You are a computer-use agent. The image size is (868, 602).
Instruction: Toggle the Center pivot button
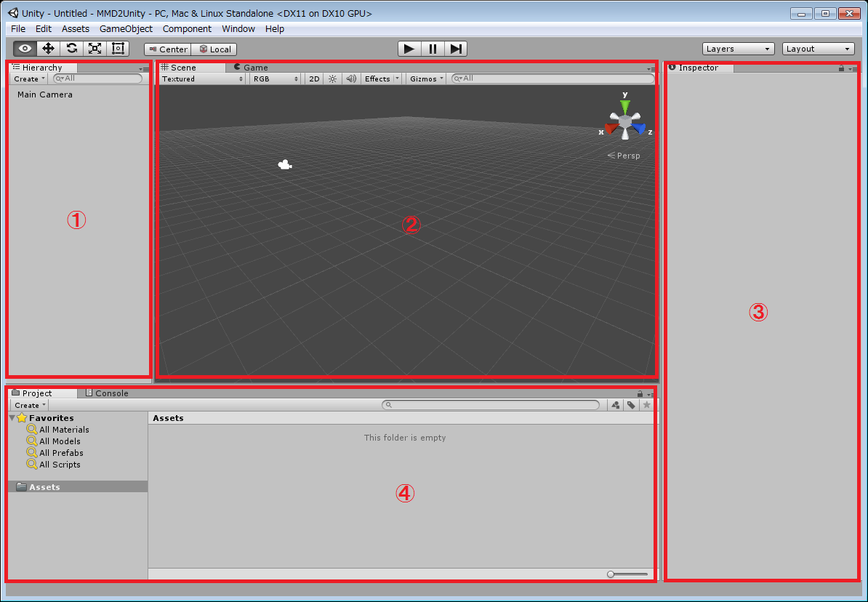168,49
